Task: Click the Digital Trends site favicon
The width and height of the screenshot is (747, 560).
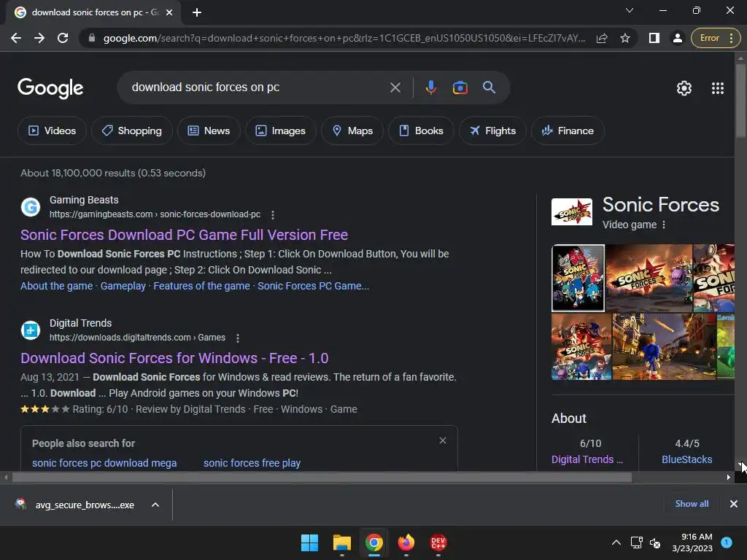Action: pos(31,330)
